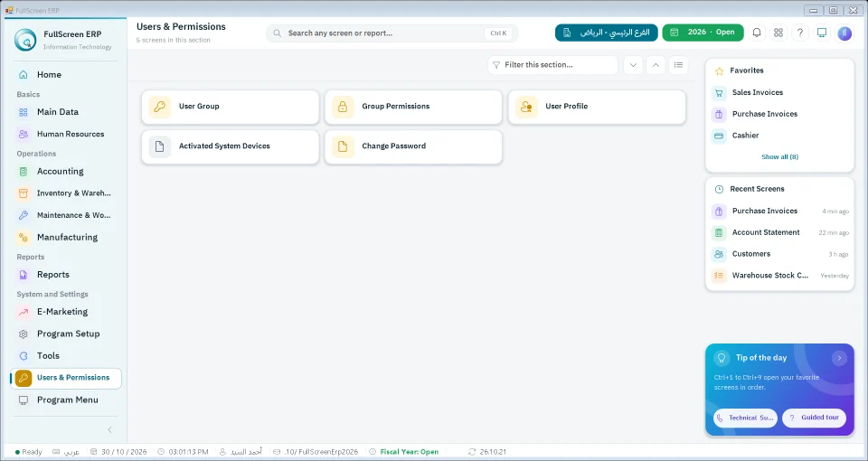Click the list view icon beside filter
The height and width of the screenshot is (461, 868).
[678, 65]
